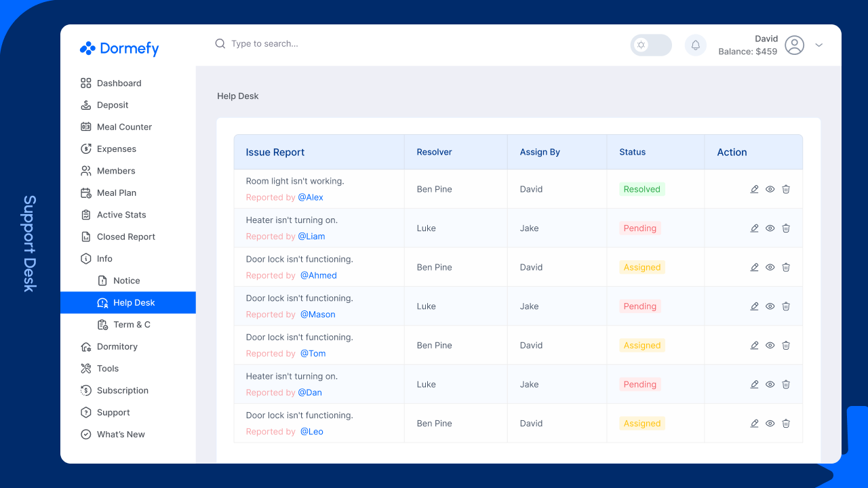The width and height of the screenshot is (868, 488).
Task: Open the notifications bell
Action: coord(695,45)
